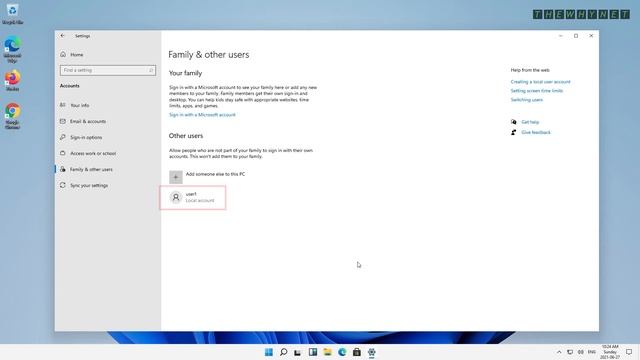
Task: Click the volume tray icon
Action: [x=580, y=352]
